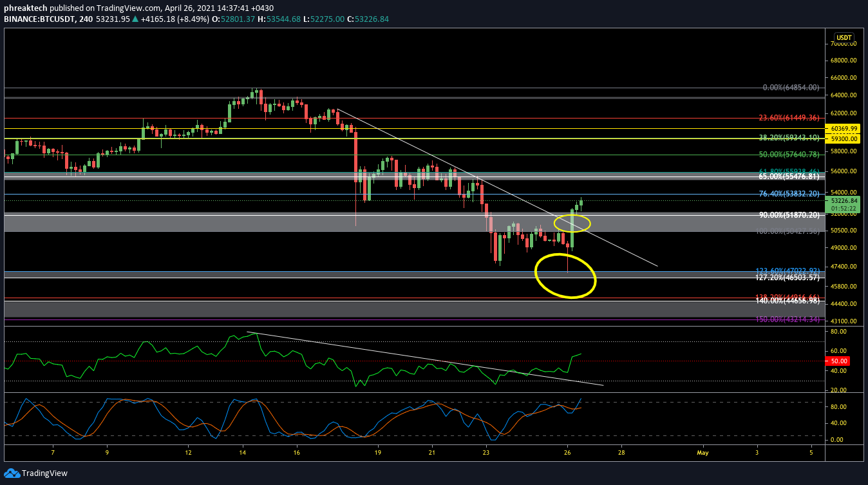Image resolution: width=868 pixels, height=485 pixels.
Task: Click the yellow 59300.00 price label
Action: pos(844,138)
